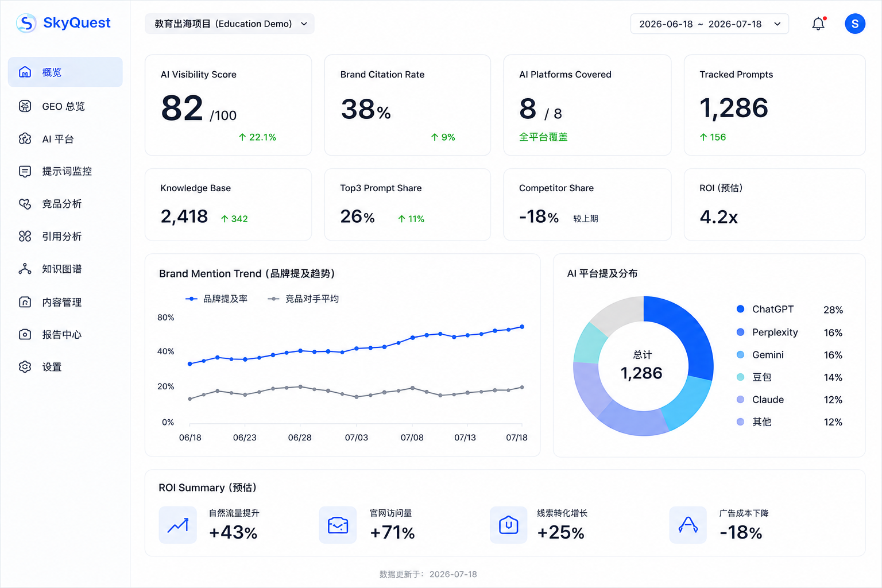Click the SkyQuest logo icon

(26, 23)
